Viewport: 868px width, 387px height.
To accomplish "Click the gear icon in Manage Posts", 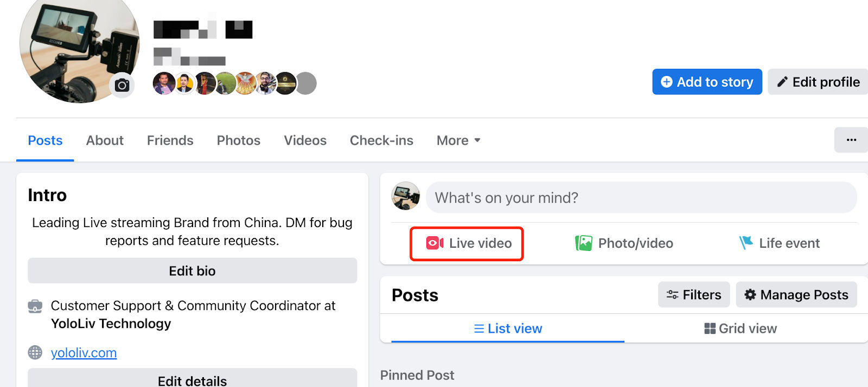I will tap(750, 295).
